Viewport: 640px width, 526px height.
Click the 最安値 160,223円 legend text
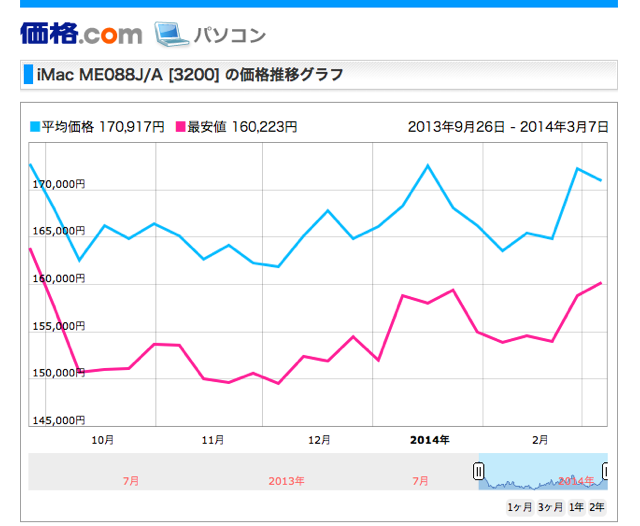pos(242,127)
